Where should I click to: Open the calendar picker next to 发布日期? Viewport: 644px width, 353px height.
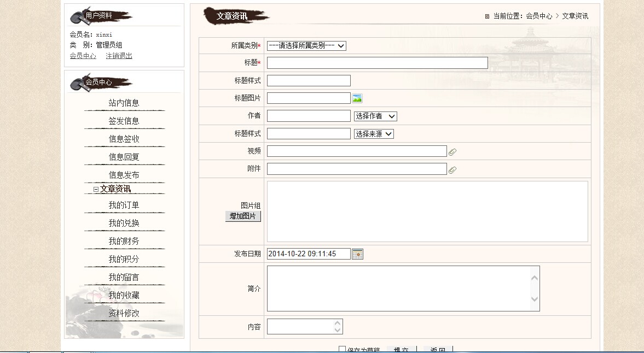357,254
